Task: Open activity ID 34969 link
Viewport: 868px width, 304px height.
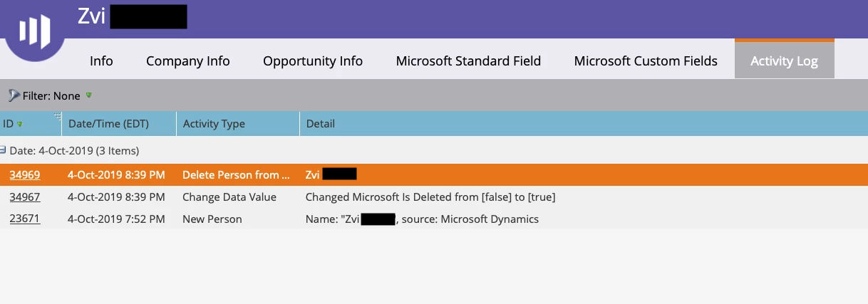Action: 25,174
